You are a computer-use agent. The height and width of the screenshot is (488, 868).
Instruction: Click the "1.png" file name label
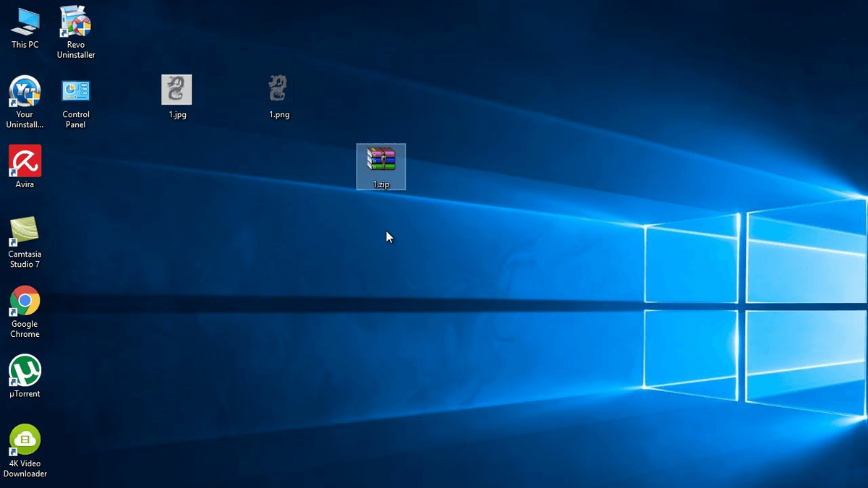pyautogui.click(x=279, y=115)
